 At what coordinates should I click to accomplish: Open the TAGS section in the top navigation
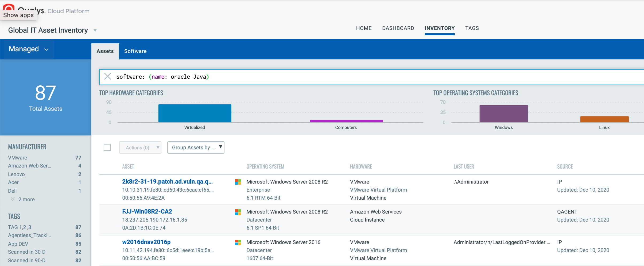click(472, 28)
